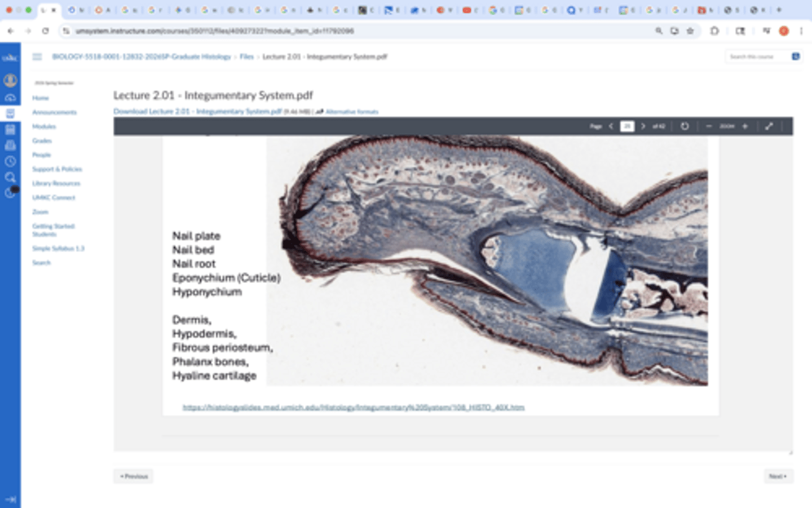This screenshot has height=508, width=812.
Task: Rotate the PDF document
Action: click(685, 126)
